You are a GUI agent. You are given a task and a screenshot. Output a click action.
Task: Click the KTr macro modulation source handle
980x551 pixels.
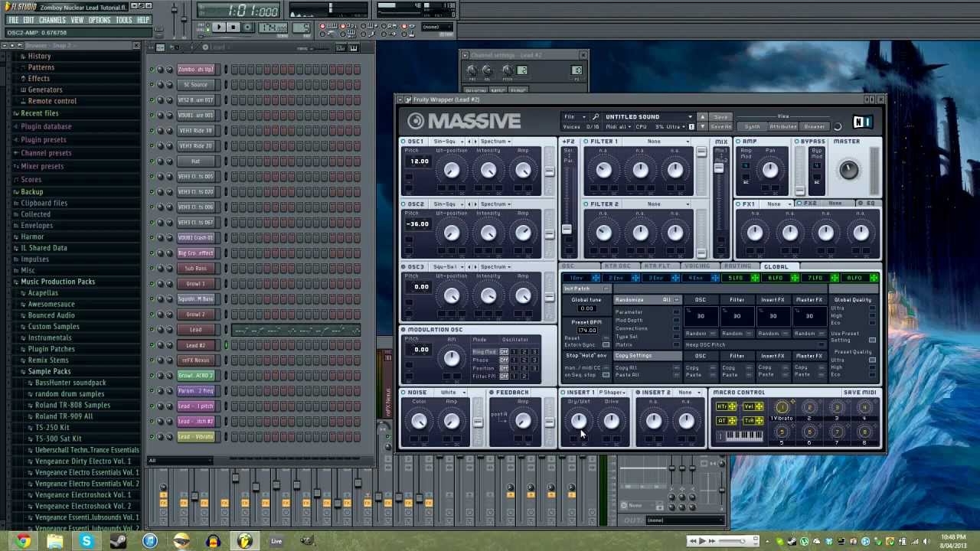[x=726, y=407]
